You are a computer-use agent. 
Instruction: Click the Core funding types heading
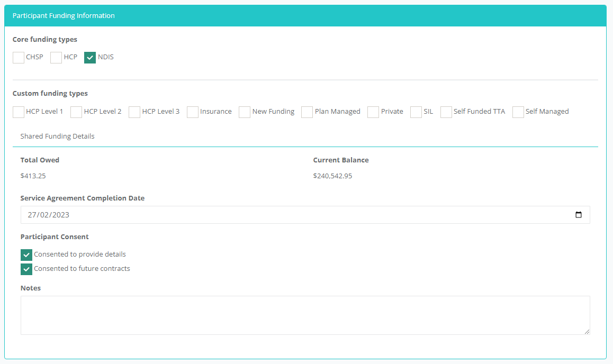(x=45, y=40)
